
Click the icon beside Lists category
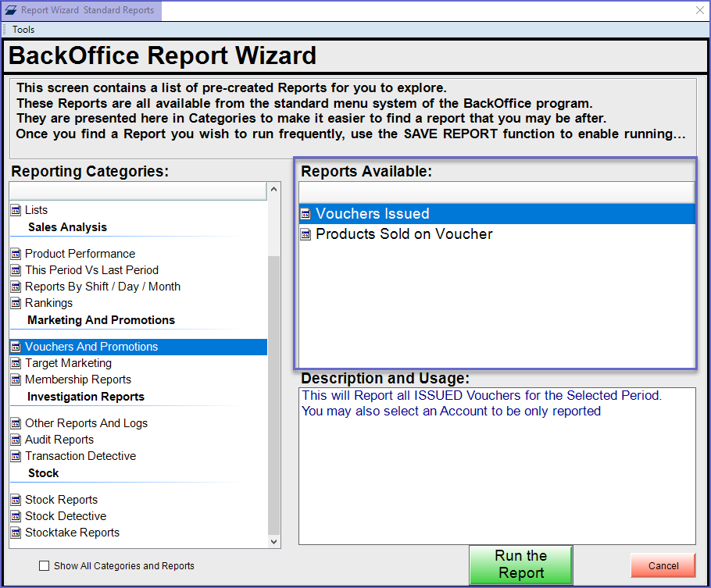pyautogui.click(x=16, y=210)
